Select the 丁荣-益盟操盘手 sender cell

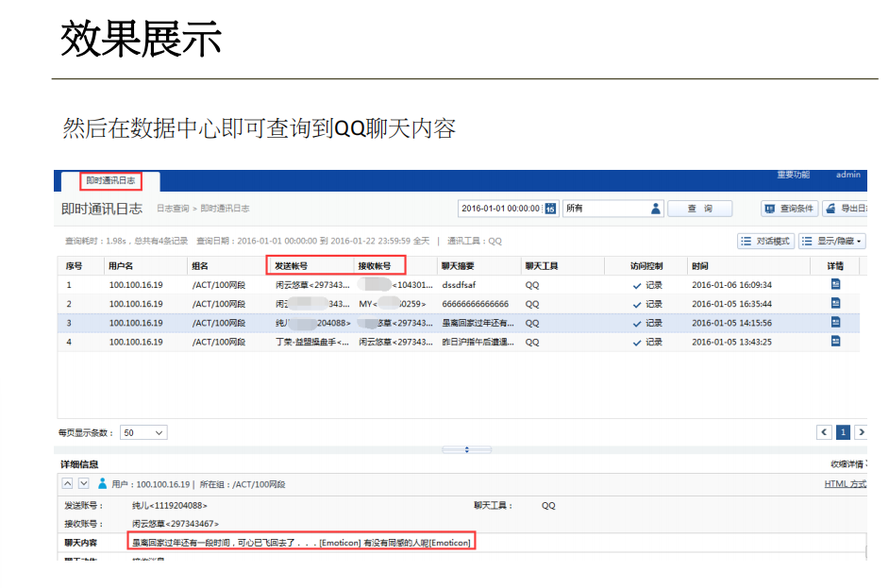tap(312, 342)
